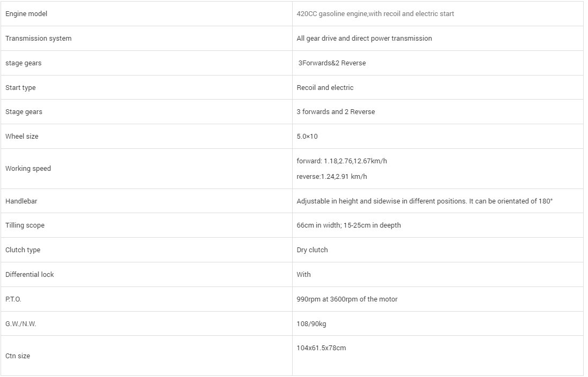Click the 5.0×10 wheel size value
588x377 pixels.
click(x=307, y=137)
